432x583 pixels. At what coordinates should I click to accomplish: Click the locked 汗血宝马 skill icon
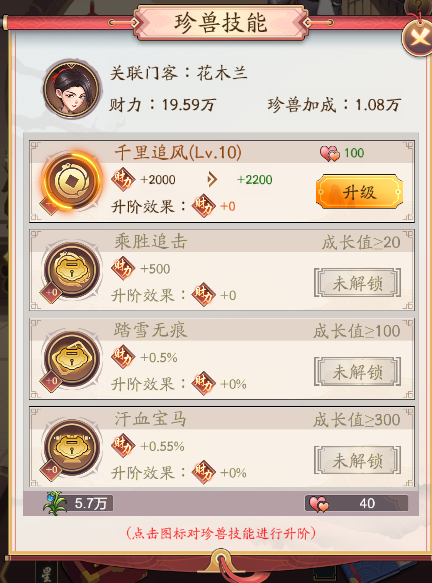point(72,448)
